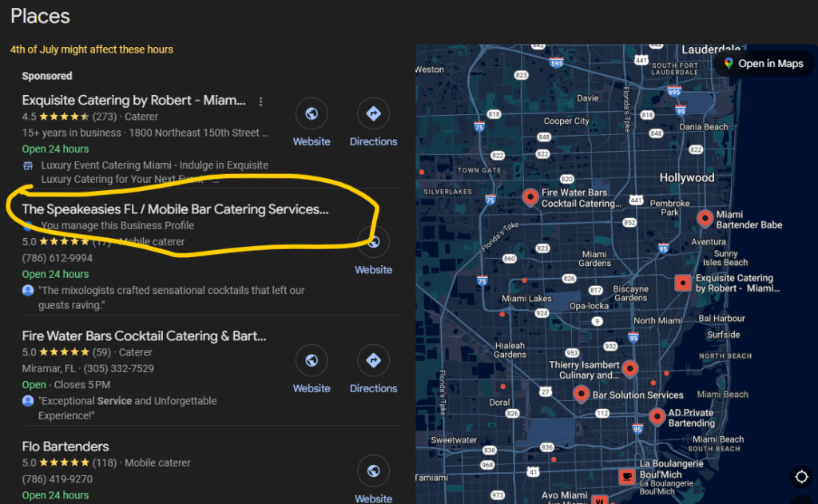Click (118) review count for Flo Bartenders
The width and height of the screenshot is (818, 504).
tap(105, 463)
